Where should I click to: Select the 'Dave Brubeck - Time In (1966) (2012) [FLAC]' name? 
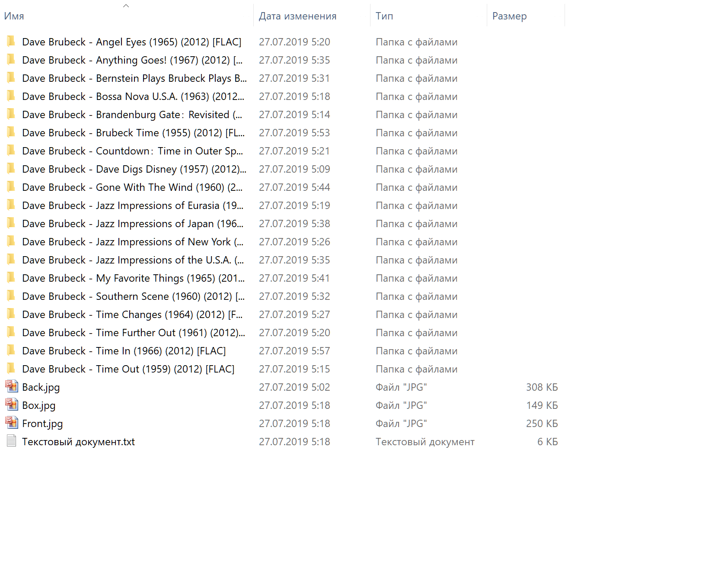click(x=124, y=351)
